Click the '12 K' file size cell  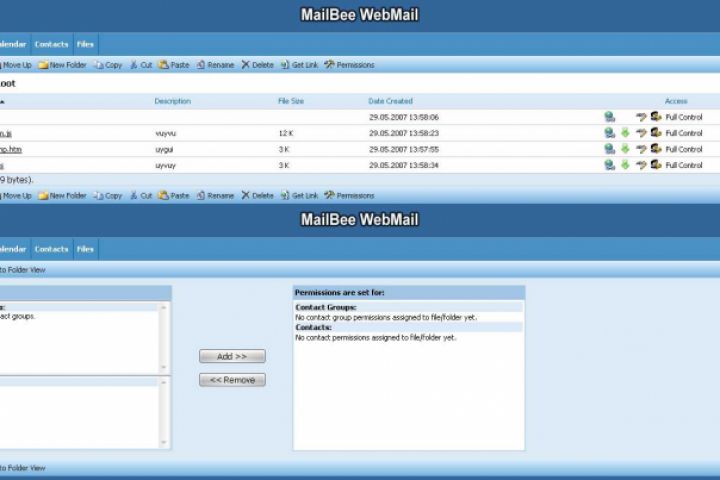286,134
